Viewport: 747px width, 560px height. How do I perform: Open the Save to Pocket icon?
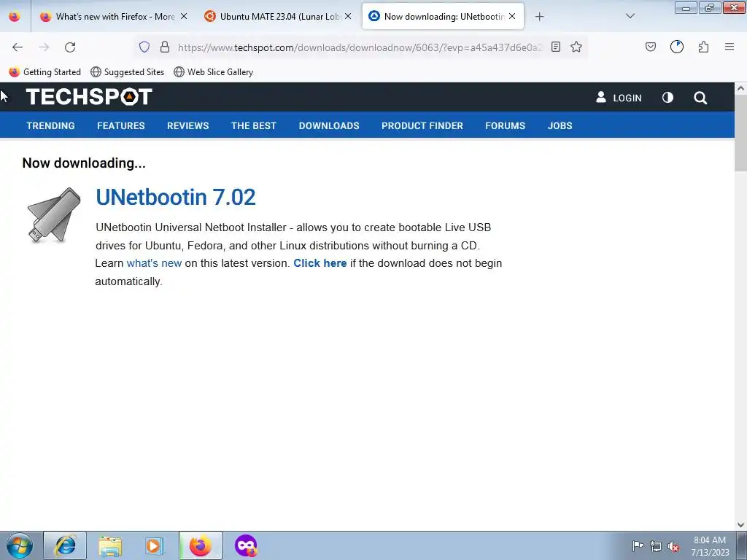(650, 47)
